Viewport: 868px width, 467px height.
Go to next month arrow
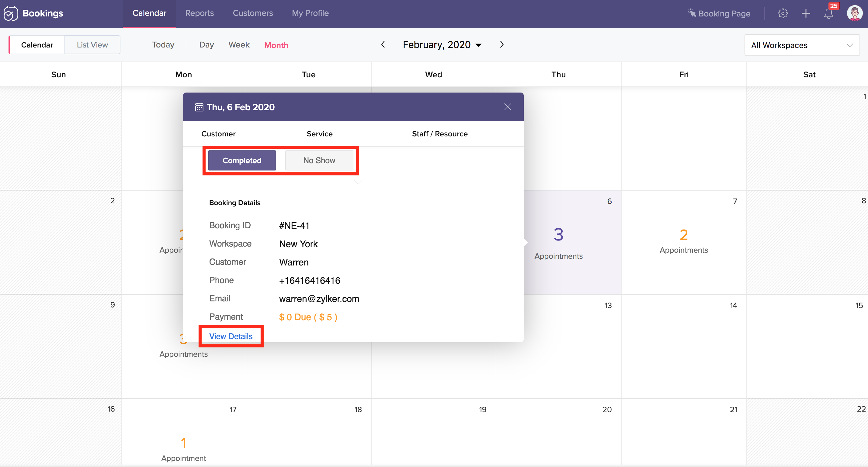502,44
